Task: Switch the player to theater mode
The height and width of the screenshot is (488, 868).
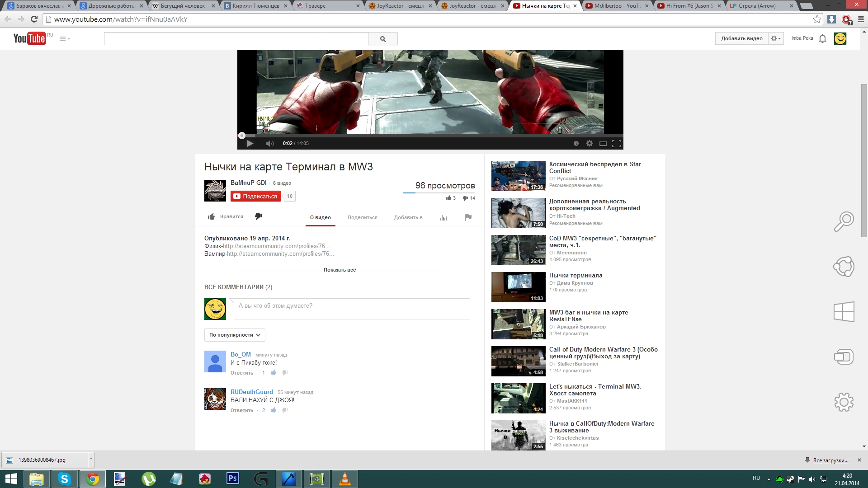Action: pos(603,143)
